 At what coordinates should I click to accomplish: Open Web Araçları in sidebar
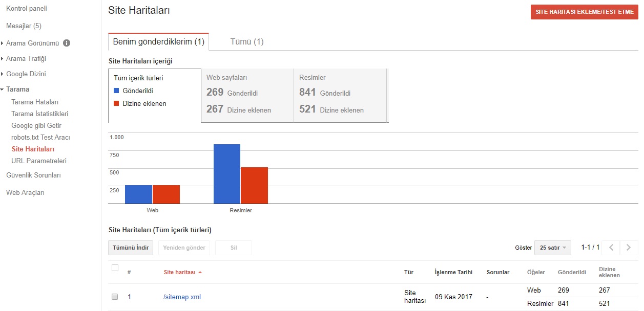pyautogui.click(x=25, y=193)
